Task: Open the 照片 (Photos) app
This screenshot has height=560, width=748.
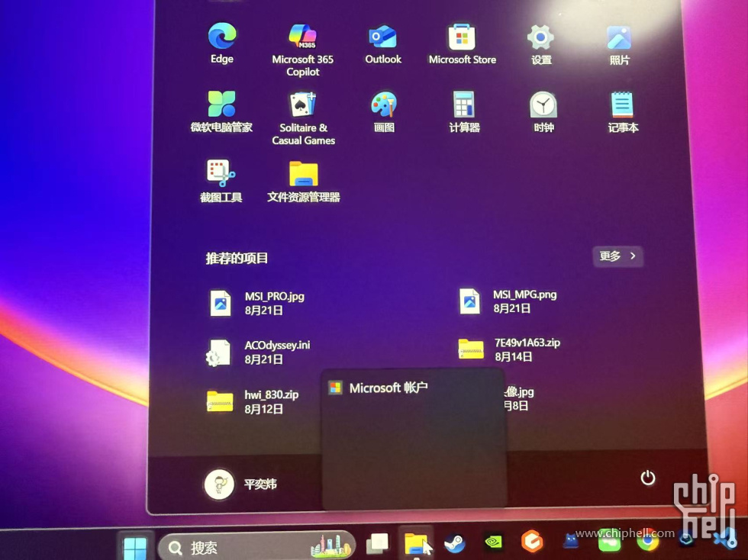Action: [619, 45]
